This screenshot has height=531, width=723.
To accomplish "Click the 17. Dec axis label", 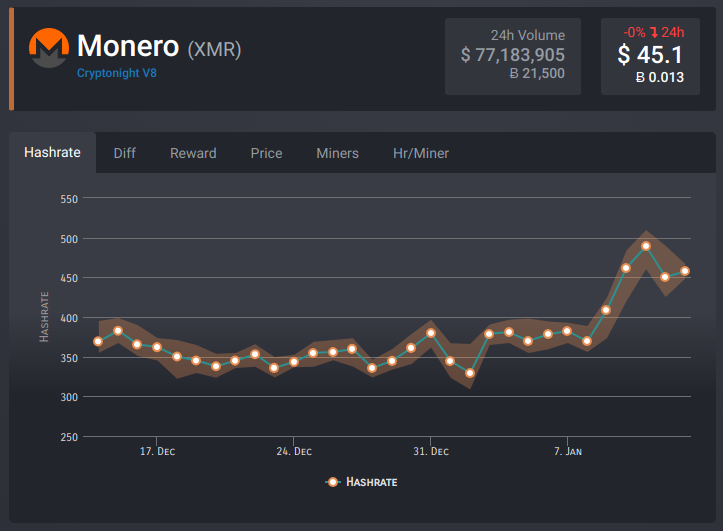I will [x=157, y=451].
